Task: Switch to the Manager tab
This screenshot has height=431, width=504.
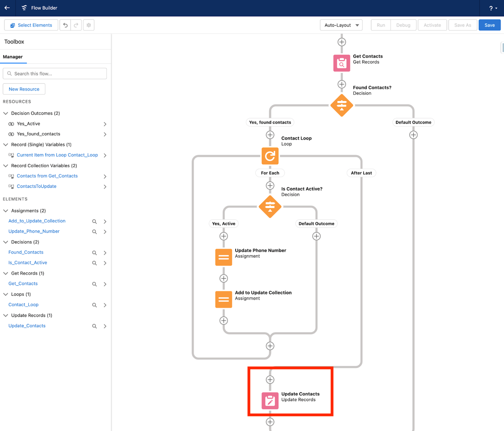Action: pyautogui.click(x=13, y=56)
